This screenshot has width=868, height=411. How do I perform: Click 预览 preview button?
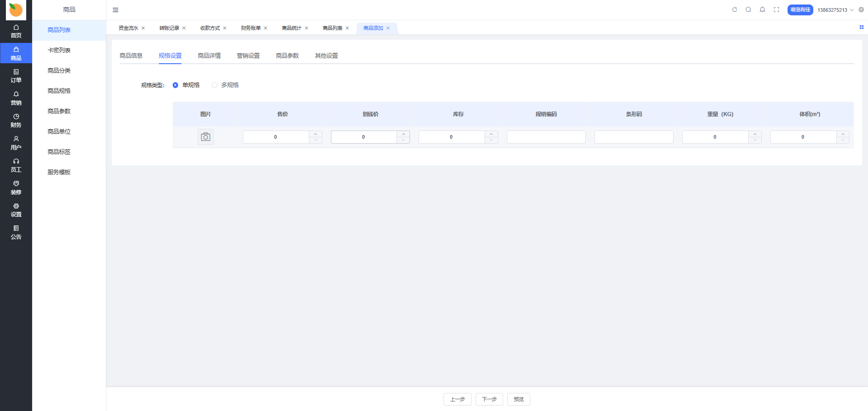point(519,399)
